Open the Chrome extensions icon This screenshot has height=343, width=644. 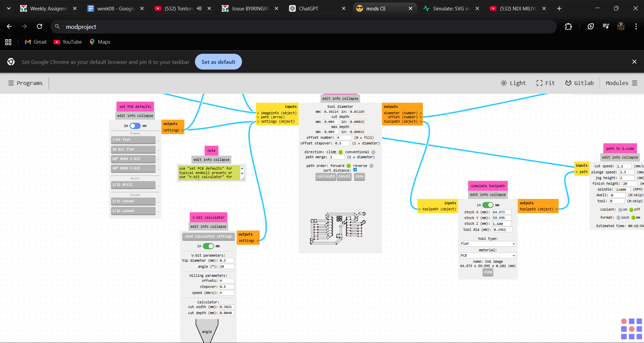pos(568,27)
